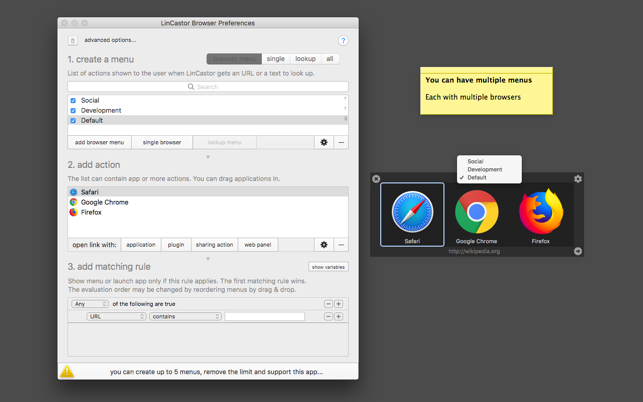
Task: Uncheck the Default menu checkbox
Action: [73, 121]
